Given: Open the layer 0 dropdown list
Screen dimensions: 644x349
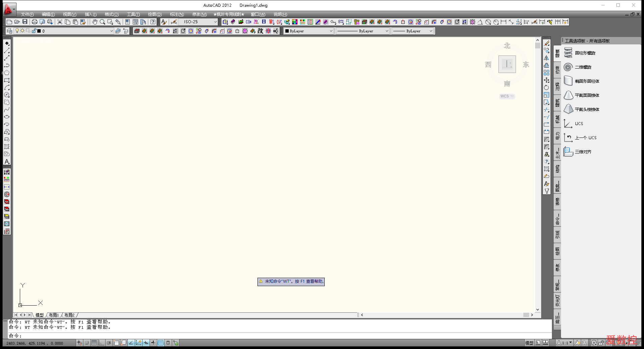Looking at the screenshot, I should coord(112,31).
